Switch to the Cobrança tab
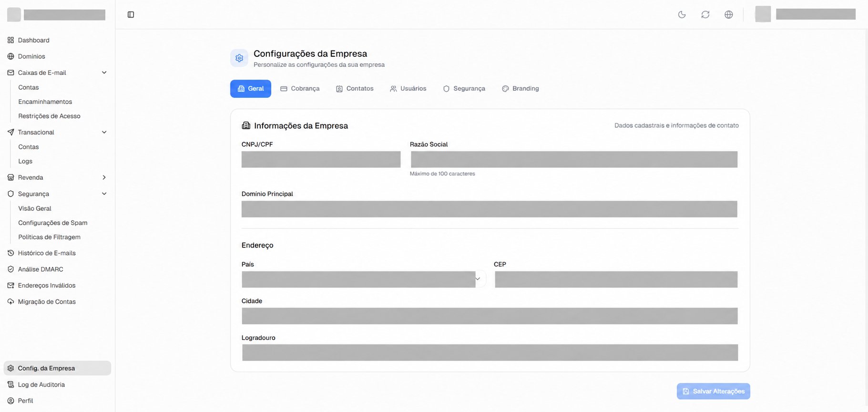This screenshot has width=868, height=412. [300, 89]
